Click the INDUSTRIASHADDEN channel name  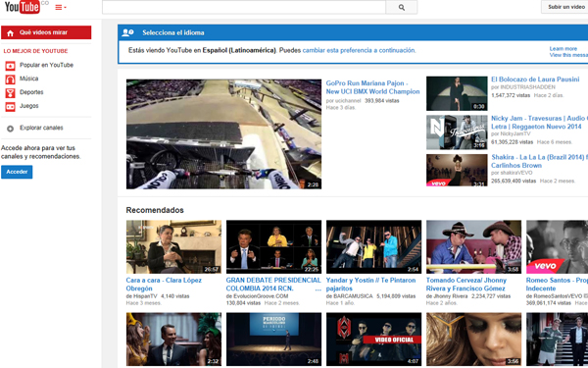click(527, 87)
